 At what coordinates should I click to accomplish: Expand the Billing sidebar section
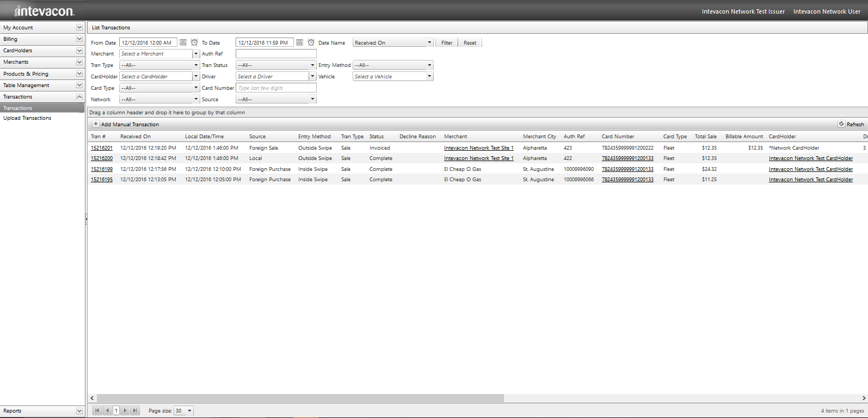pos(79,39)
